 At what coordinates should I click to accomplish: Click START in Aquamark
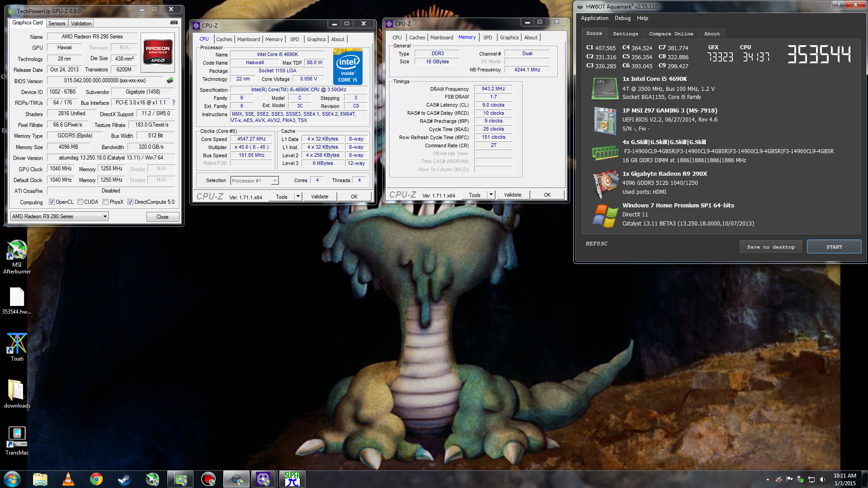(x=834, y=247)
